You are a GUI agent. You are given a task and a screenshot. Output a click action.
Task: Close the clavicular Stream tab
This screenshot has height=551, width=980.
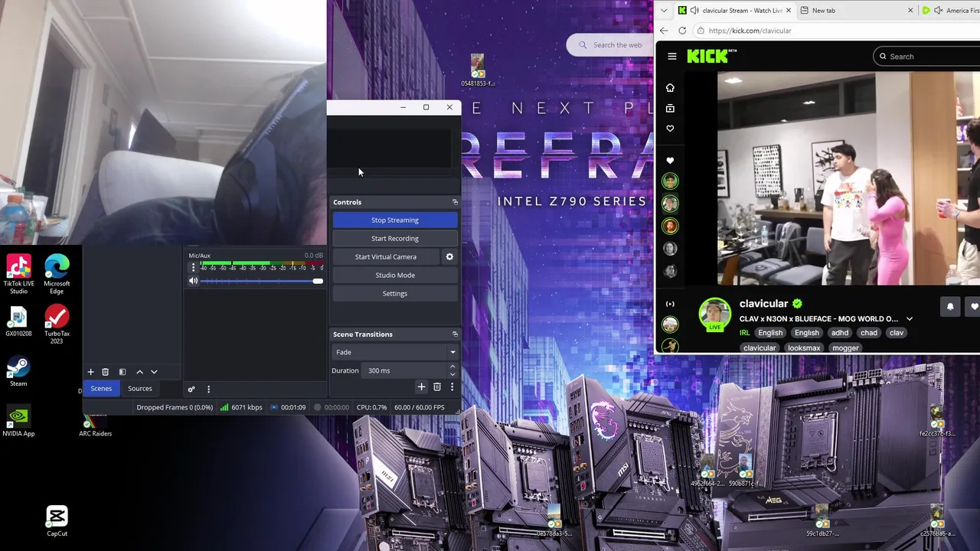[789, 11]
